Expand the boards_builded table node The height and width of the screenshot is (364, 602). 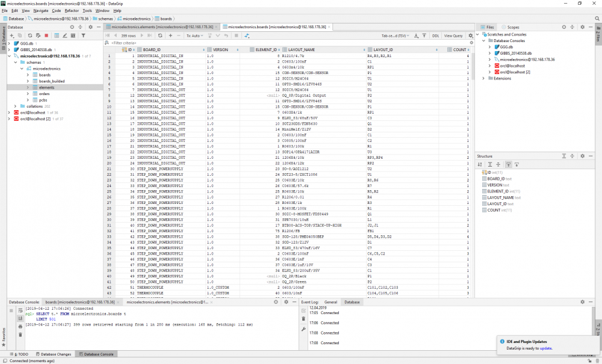(x=28, y=81)
